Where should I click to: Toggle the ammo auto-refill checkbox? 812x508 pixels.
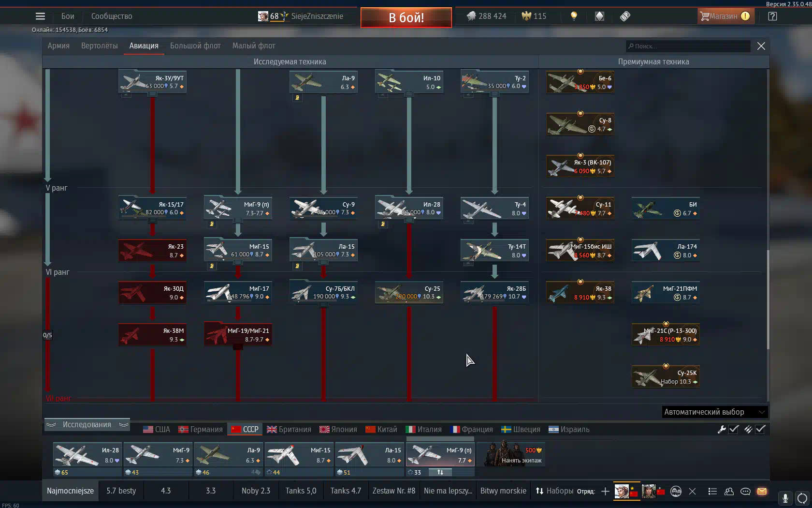(x=760, y=429)
